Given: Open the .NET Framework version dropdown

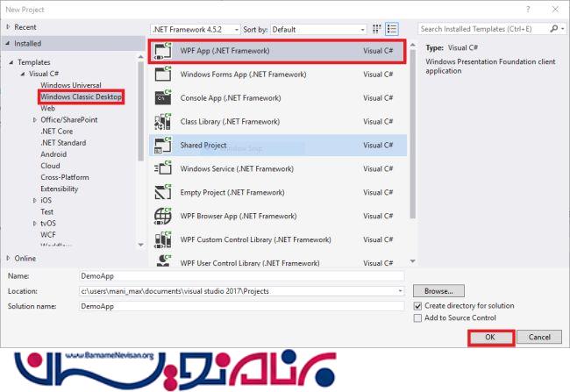Looking at the screenshot, I should [196, 30].
